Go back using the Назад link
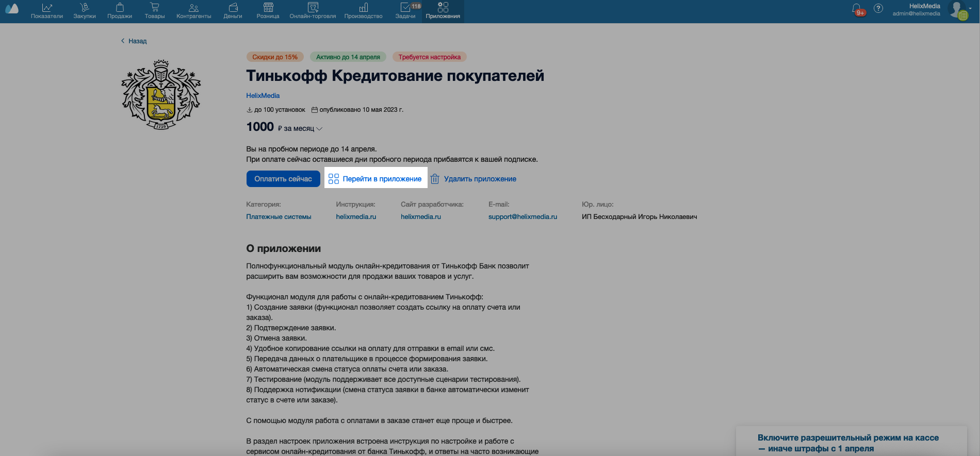Viewport: 980px width, 456px height. tap(134, 41)
